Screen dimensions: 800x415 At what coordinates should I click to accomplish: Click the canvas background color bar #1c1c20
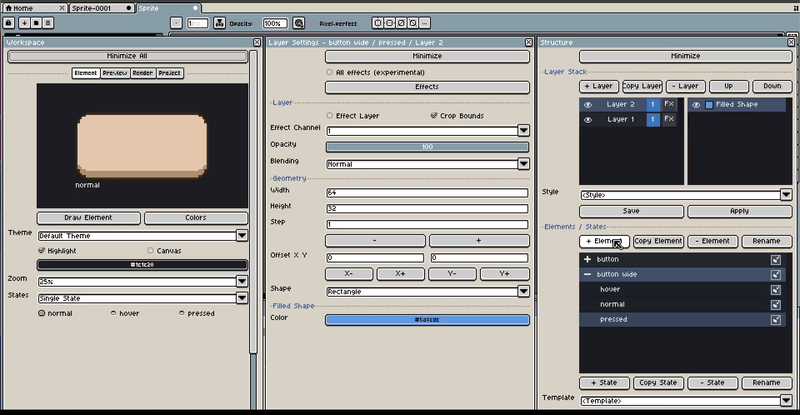tap(142, 265)
